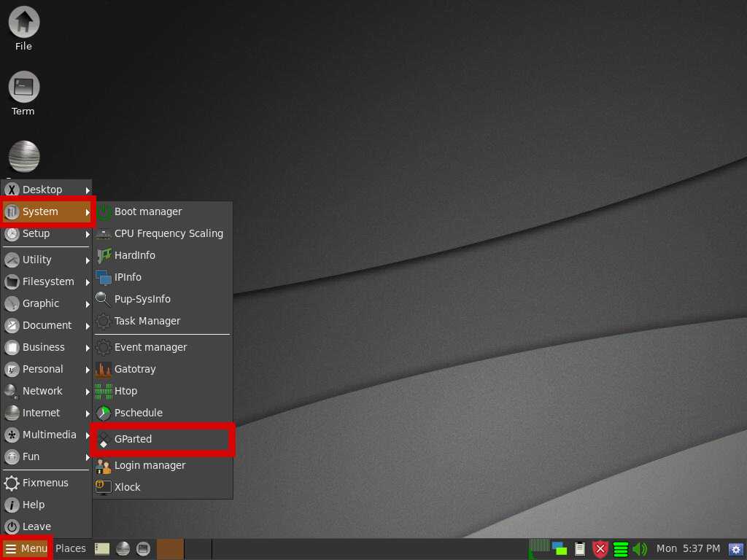Open the Htop process viewer icon
The width and height of the screenshot is (747, 560).
pos(104,391)
